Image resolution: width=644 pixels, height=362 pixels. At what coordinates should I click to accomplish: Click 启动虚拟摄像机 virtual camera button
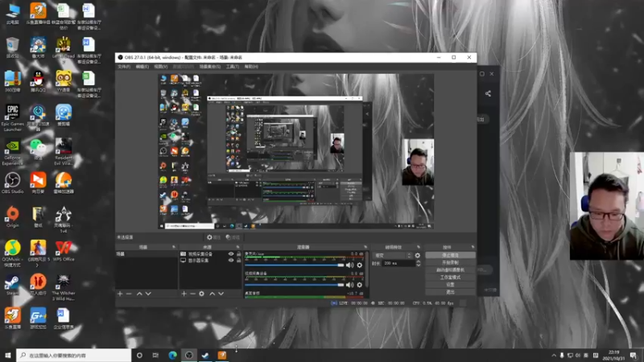[x=450, y=270]
